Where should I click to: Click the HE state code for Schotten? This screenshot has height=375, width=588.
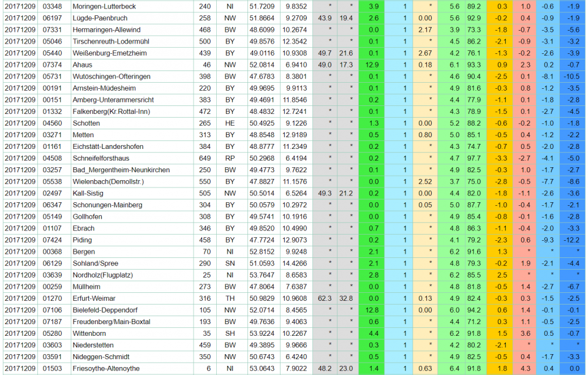pyautogui.click(x=230, y=123)
